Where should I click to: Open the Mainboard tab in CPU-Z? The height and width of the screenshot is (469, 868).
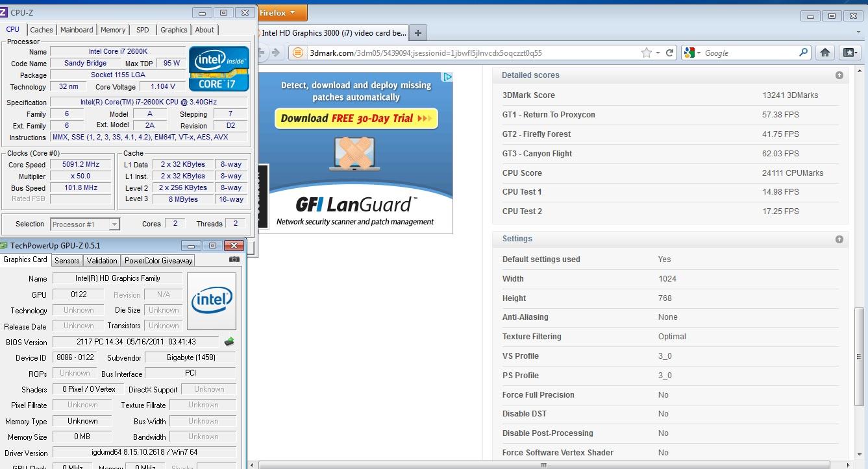point(77,30)
